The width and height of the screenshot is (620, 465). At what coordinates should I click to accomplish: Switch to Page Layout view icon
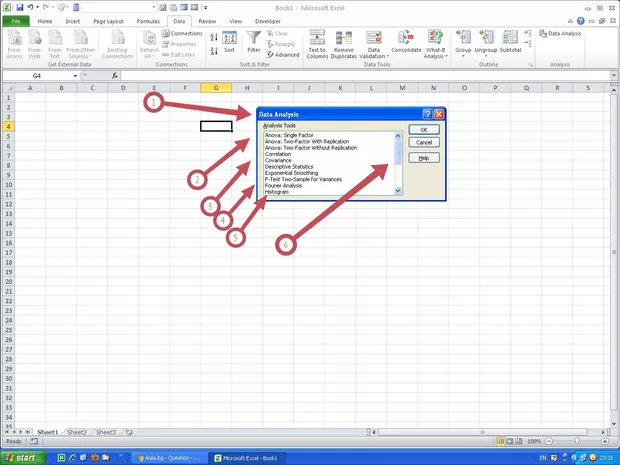[510, 441]
